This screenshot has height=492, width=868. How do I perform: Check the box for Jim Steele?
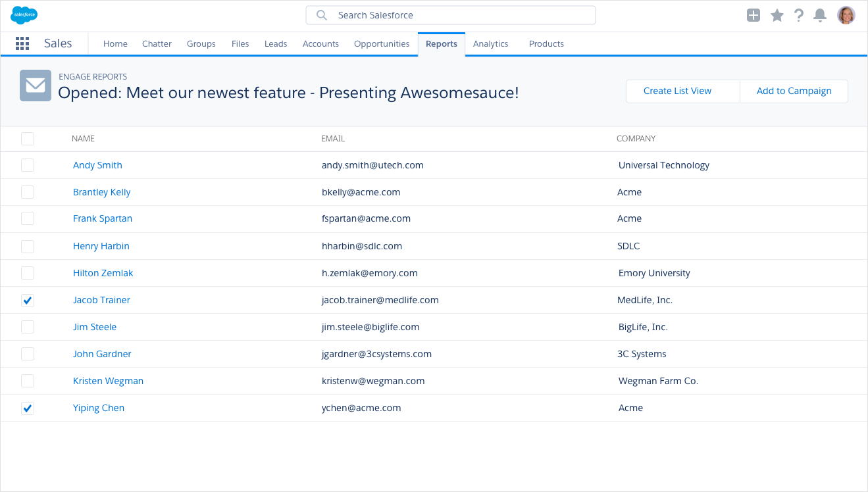28,327
